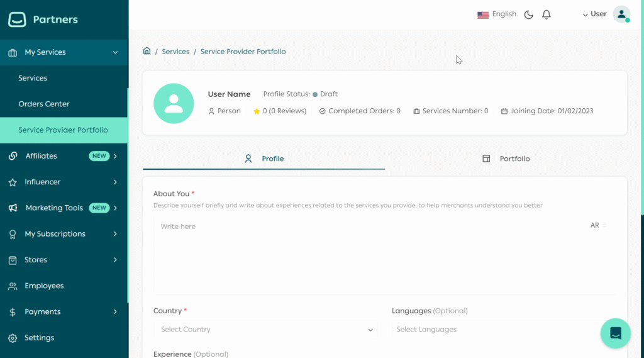Switch the language from English
Screen dimensions: 644x358
pyautogui.click(x=497, y=14)
